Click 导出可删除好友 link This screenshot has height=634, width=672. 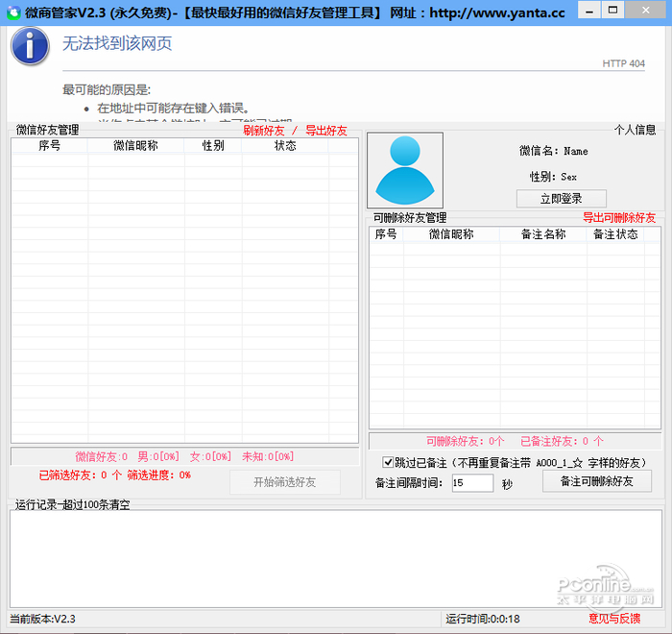(x=619, y=217)
